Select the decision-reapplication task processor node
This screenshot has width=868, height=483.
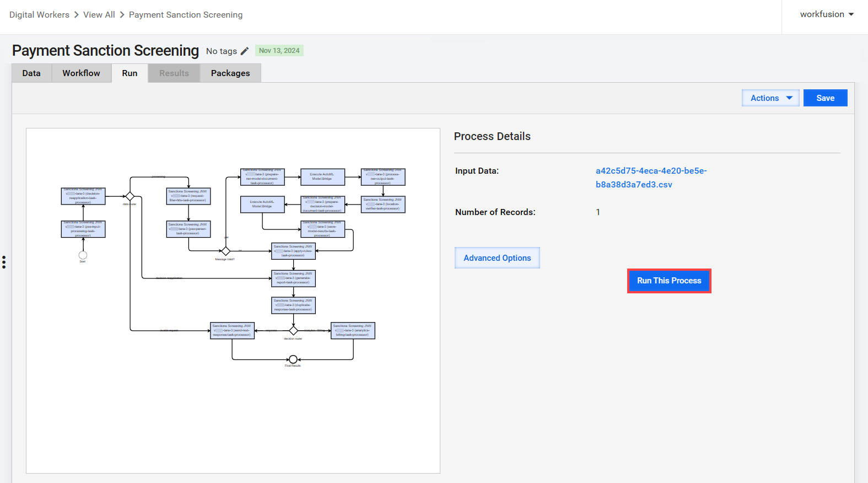(83, 196)
